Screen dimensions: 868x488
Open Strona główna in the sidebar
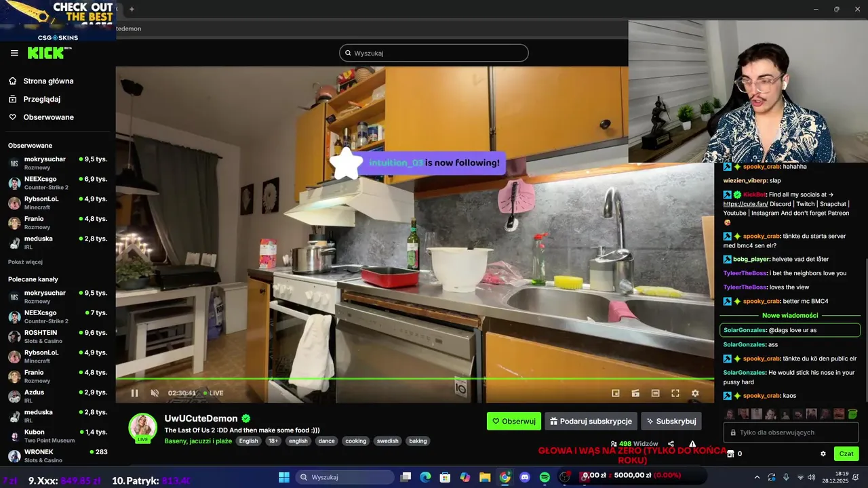pos(58,81)
